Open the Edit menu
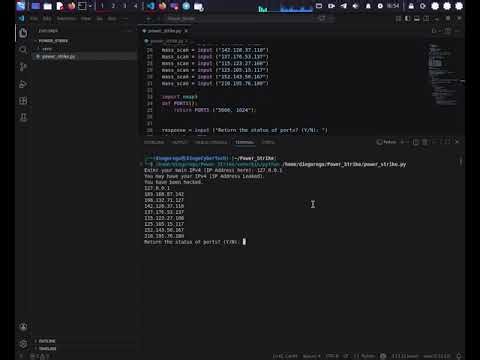The height and width of the screenshot is (360, 480). pyautogui.click(x=47, y=19)
